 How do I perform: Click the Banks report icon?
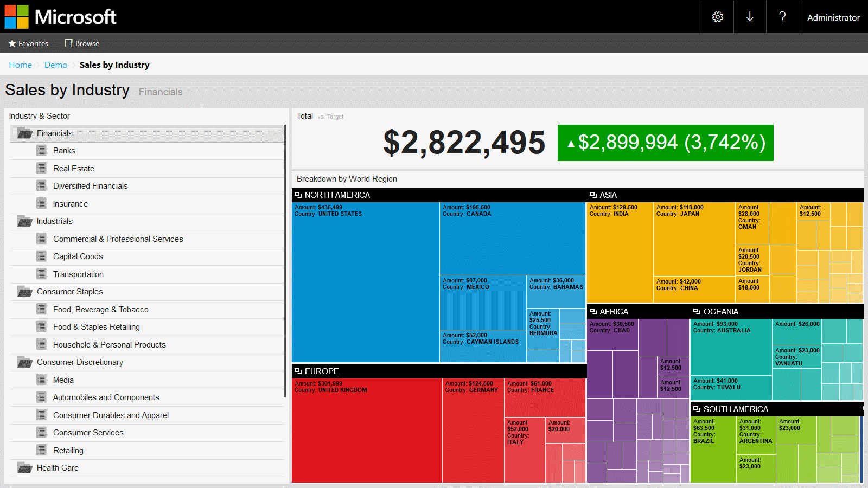pos(41,150)
